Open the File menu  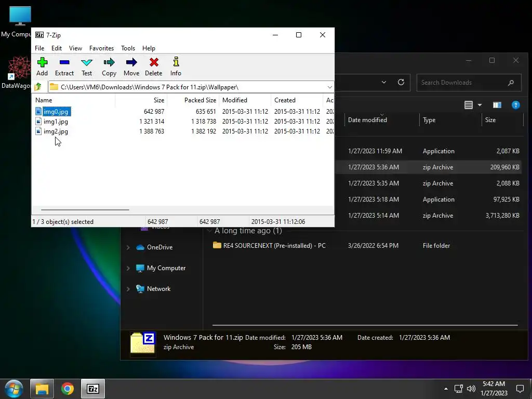coord(39,48)
